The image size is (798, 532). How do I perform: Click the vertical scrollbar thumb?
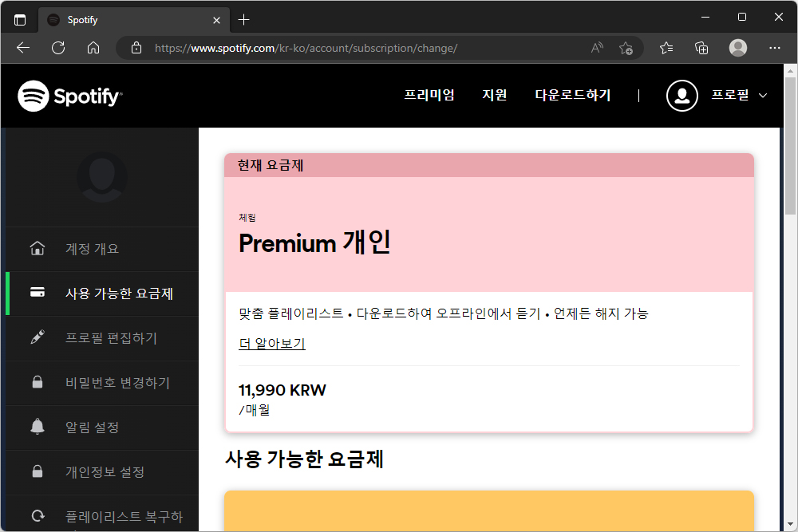click(x=790, y=145)
